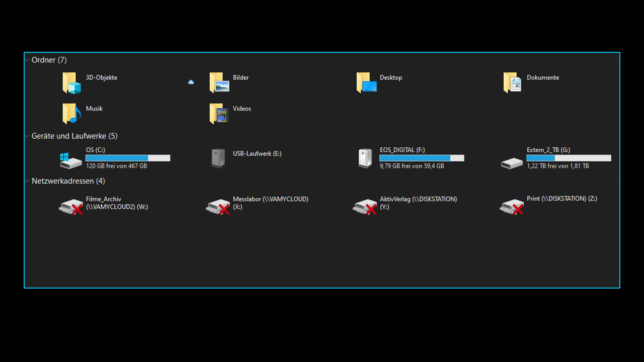Collapse the Geräte und Laufwerke section

click(27, 136)
